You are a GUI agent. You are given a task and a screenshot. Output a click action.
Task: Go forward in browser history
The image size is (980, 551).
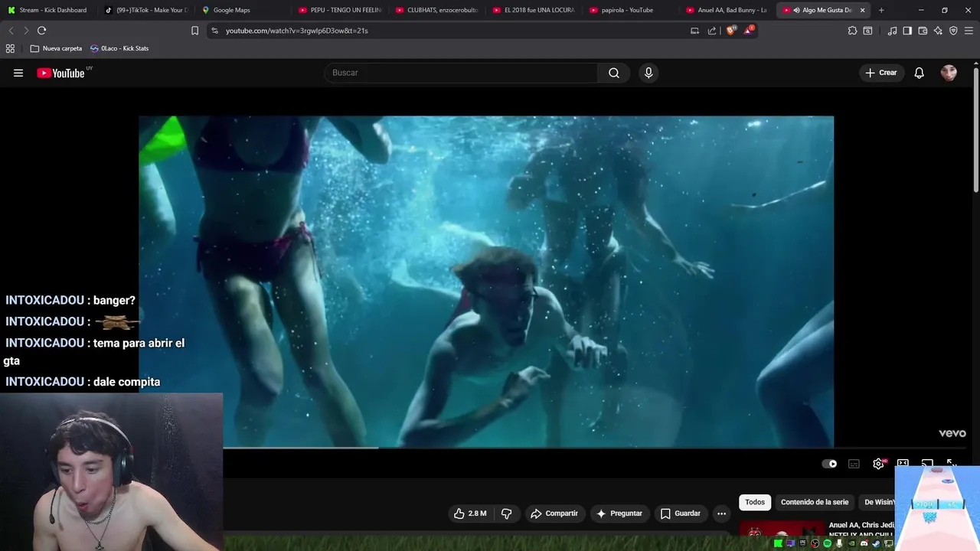(x=26, y=31)
